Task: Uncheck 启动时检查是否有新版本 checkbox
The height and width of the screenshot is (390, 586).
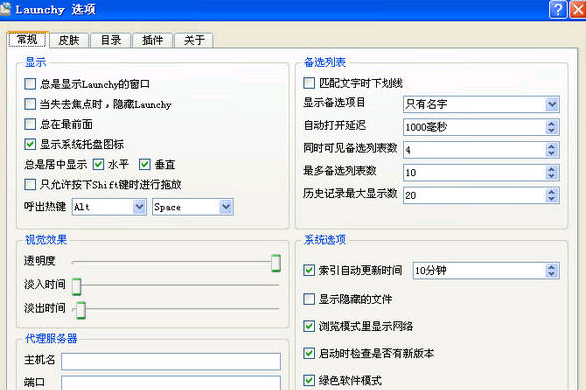Action: [309, 353]
